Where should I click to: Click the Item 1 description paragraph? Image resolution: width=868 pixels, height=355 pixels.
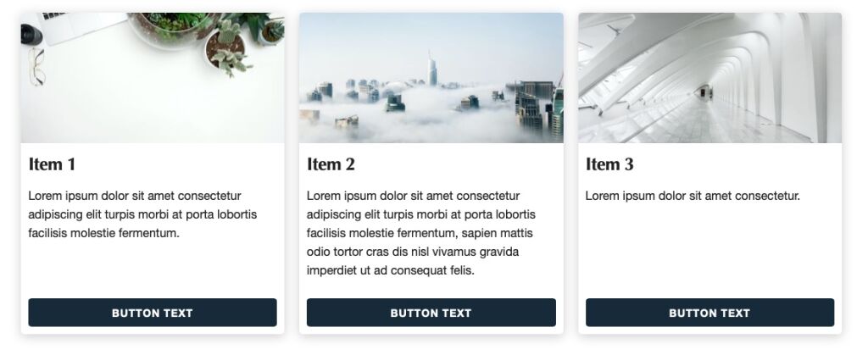click(x=142, y=214)
